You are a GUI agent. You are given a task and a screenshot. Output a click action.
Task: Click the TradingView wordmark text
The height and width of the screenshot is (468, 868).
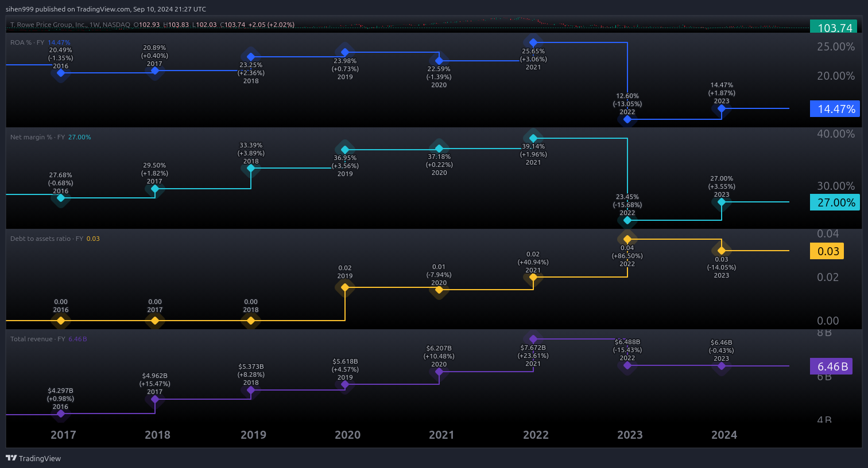(x=40, y=458)
